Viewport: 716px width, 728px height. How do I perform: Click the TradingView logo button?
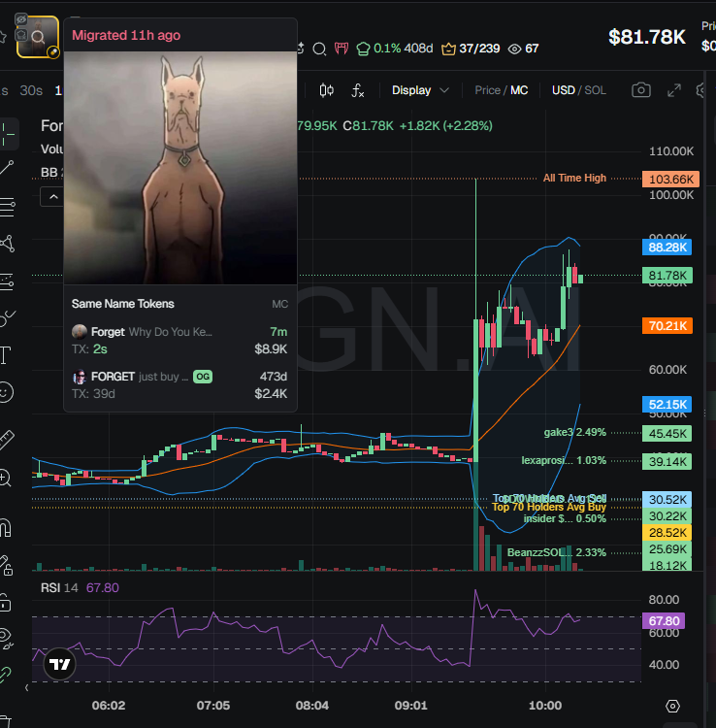click(59, 664)
